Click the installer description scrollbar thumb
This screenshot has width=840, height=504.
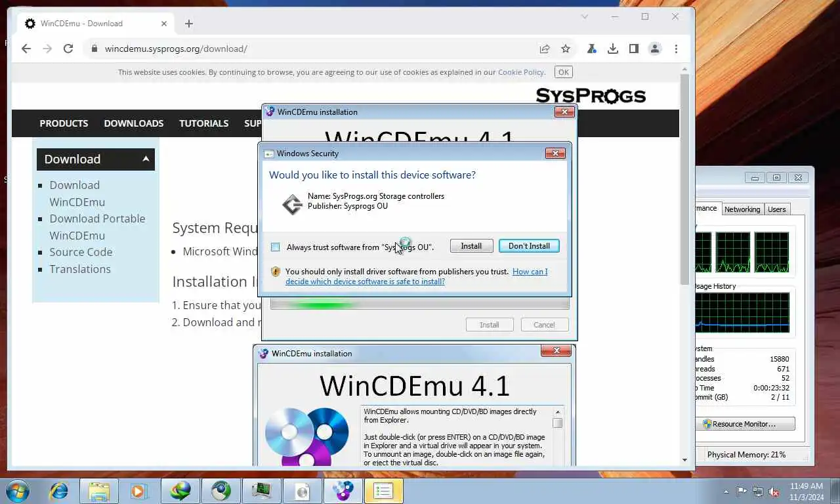557,423
